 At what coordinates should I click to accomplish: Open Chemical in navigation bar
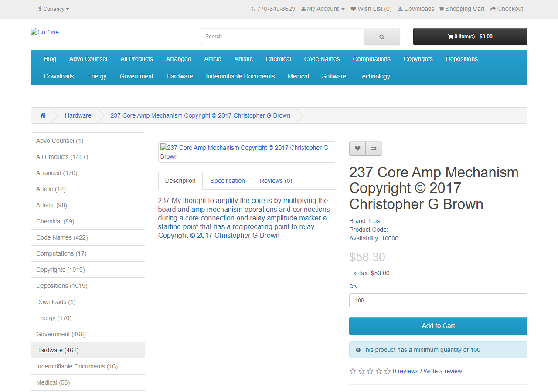279,59
